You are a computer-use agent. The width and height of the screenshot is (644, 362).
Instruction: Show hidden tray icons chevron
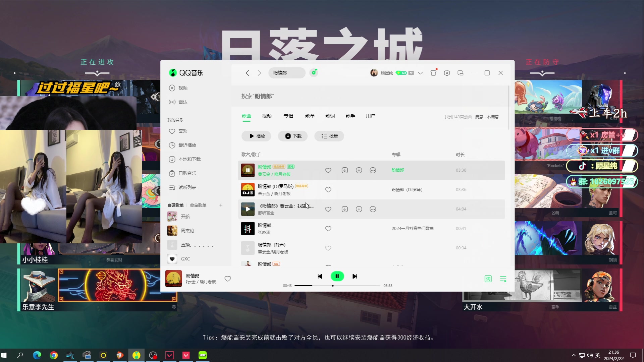[x=574, y=355]
